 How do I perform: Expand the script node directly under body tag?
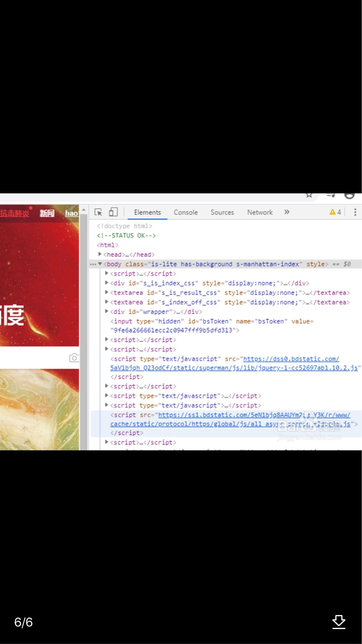[107, 273]
